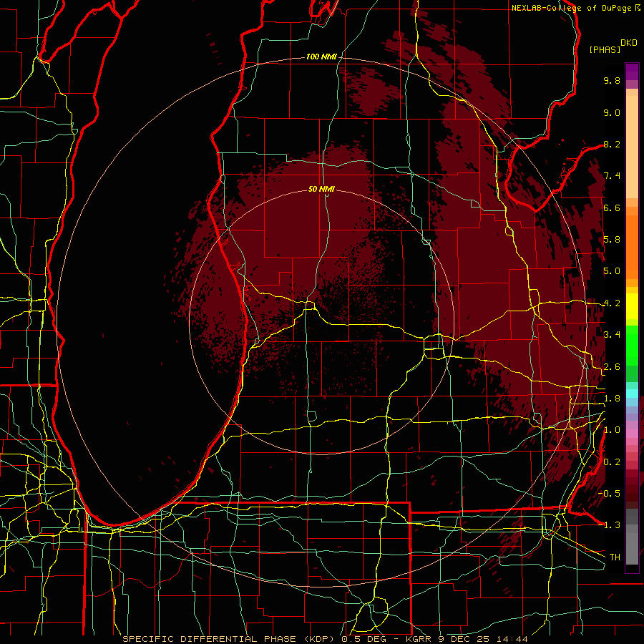Image resolution: width=644 pixels, height=644 pixels.
Task: Click the [PHAS] legend header
Action: (x=605, y=49)
